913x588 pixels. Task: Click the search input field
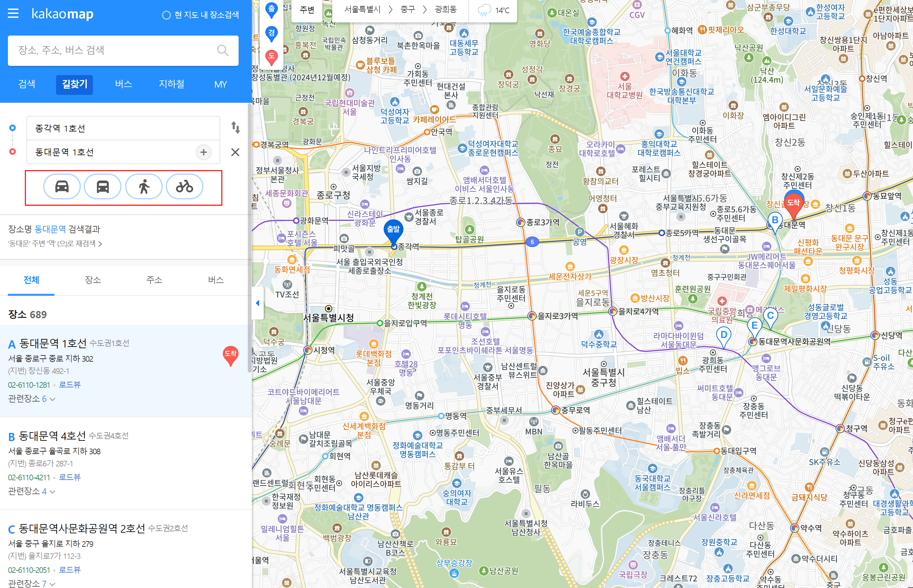115,50
